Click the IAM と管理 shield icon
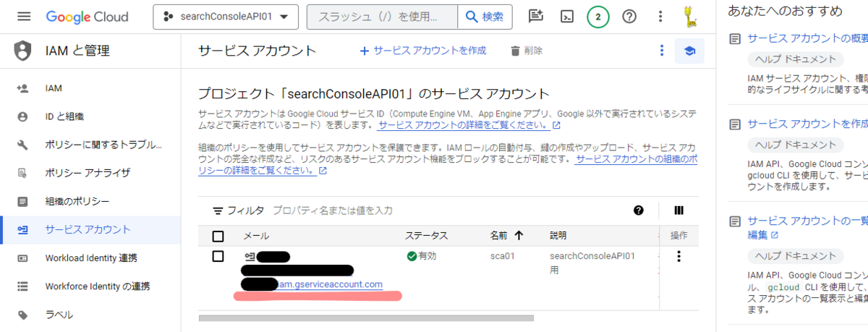This screenshot has width=868, height=332. pyautogui.click(x=23, y=51)
